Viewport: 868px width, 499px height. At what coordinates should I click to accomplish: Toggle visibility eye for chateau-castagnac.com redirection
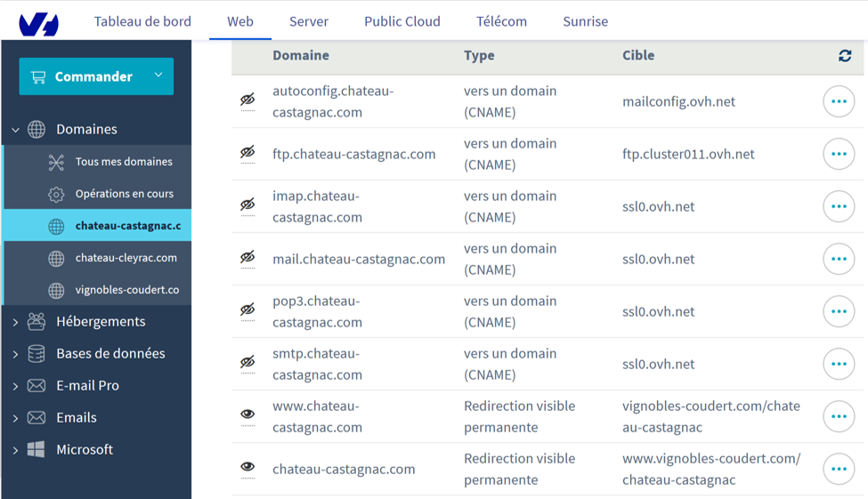pos(247,467)
